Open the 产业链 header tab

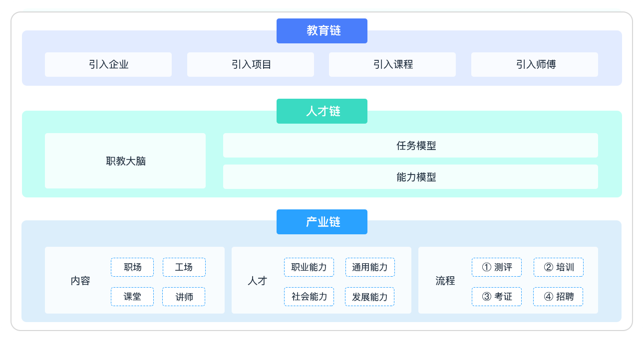pyautogui.click(x=322, y=222)
